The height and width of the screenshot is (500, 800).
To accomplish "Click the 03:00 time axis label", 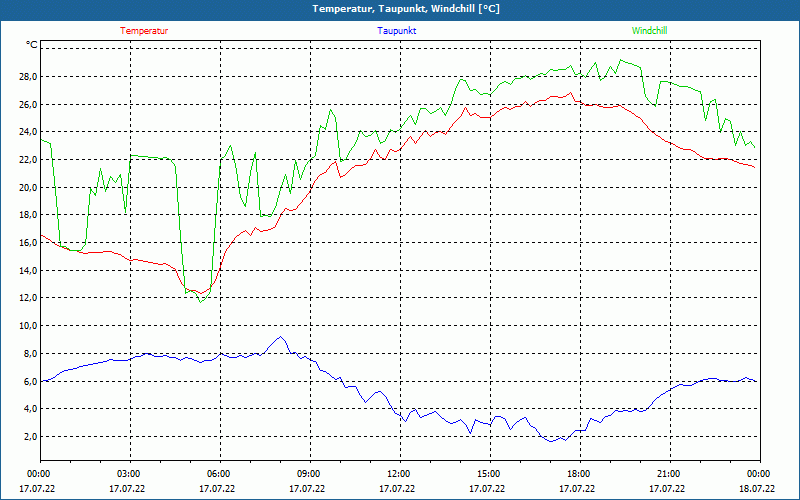I will 129,474.
